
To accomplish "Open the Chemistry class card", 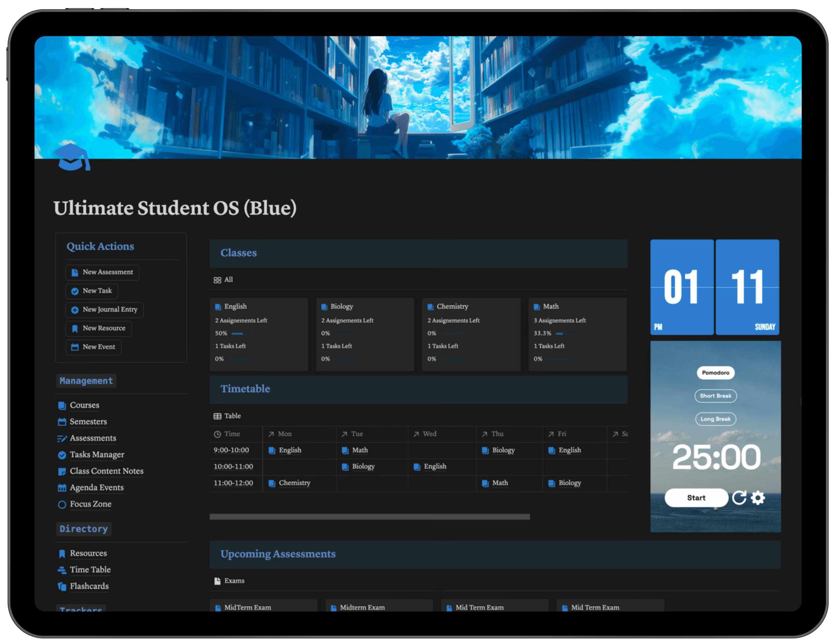I will point(471,334).
